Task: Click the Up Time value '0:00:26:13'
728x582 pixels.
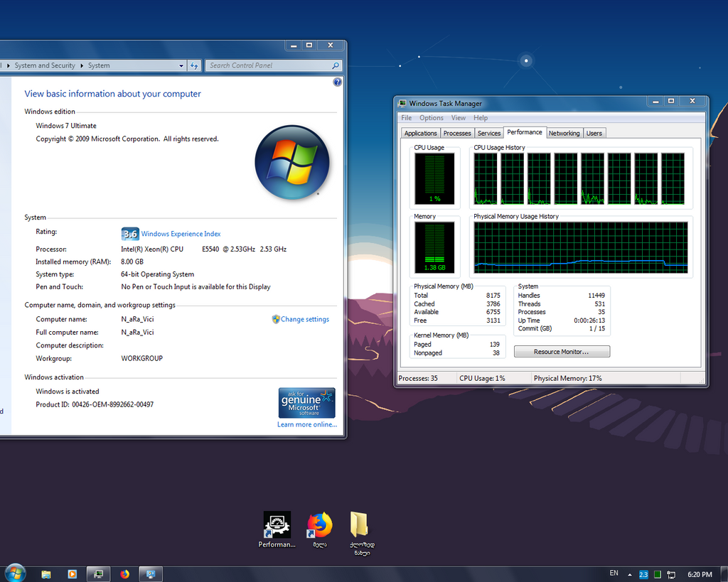Action: coord(589,320)
